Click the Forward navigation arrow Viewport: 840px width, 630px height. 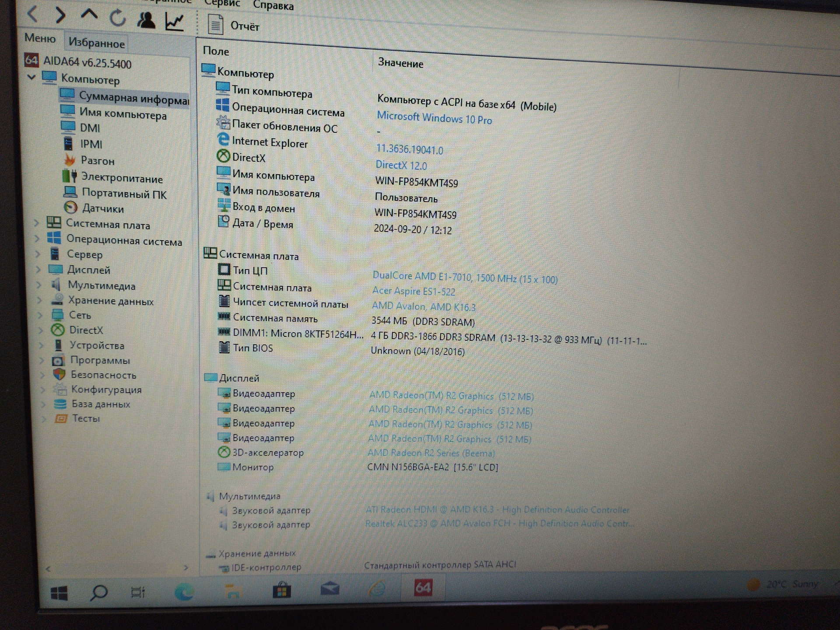pos(60,15)
